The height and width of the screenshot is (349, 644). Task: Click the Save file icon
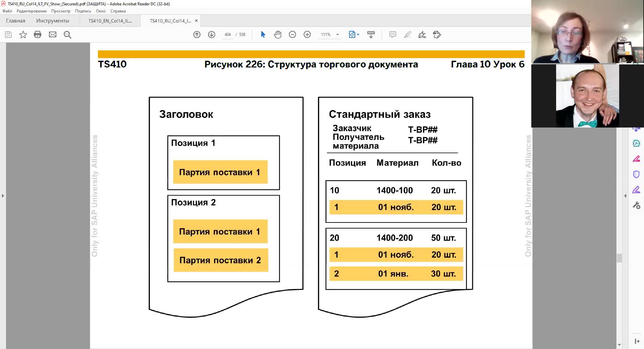point(8,35)
